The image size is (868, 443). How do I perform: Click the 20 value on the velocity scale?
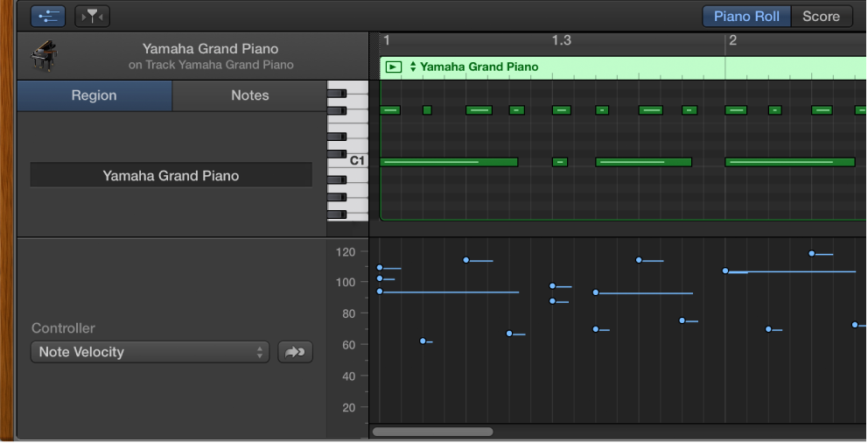pos(349,408)
